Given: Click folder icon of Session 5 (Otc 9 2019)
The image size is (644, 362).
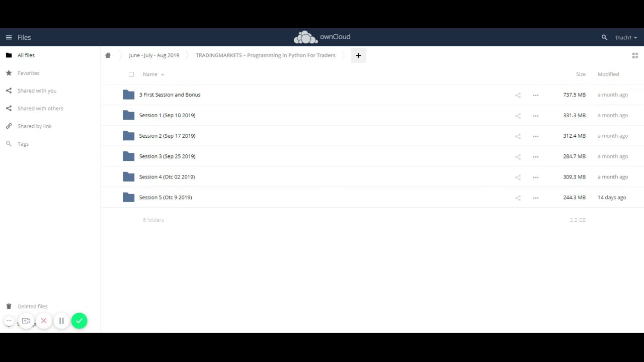Looking at the screenshot, I should (x=129, y=198).
